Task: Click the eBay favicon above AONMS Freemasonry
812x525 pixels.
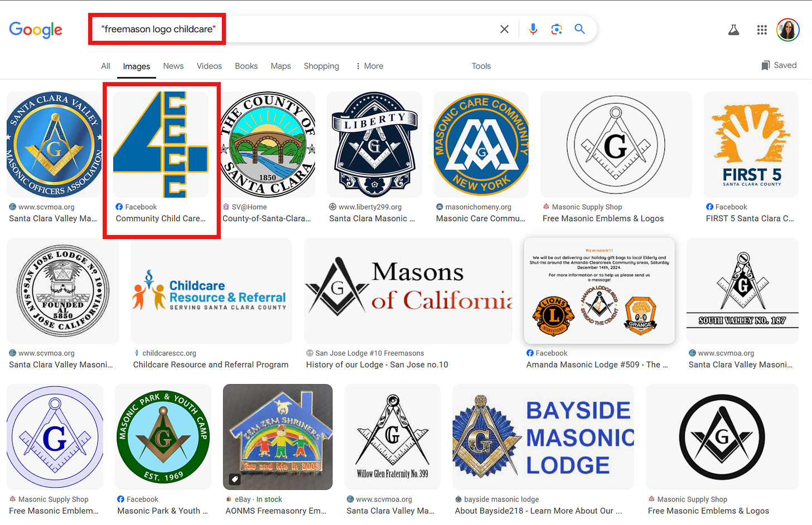Action: click(x=229, y=499)
